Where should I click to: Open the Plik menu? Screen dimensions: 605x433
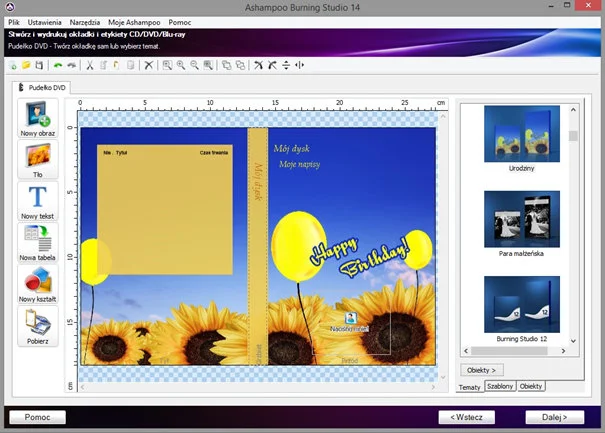click(x=14, y=21)
